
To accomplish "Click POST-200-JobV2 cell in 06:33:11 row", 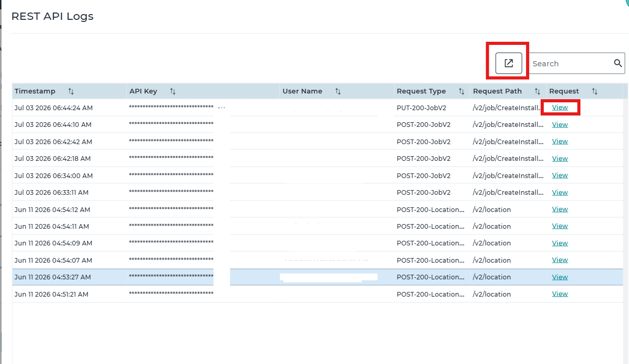I will 424,192.
